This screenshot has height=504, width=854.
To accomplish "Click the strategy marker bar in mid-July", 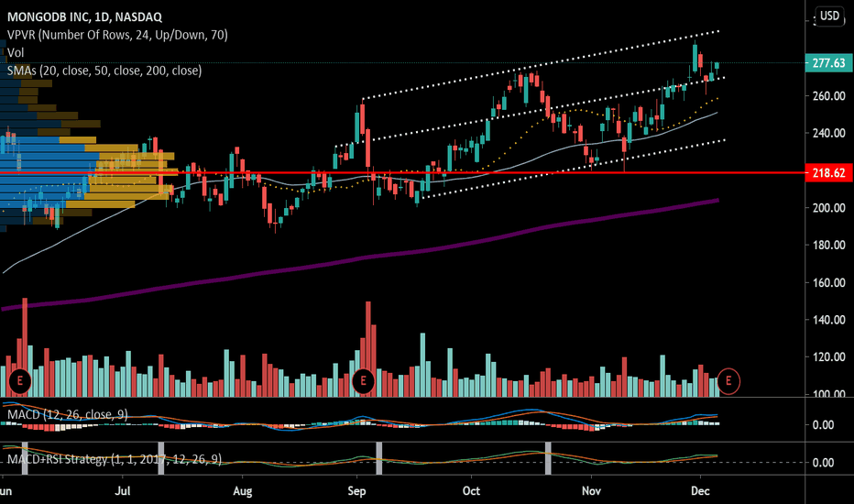I will click(161, 458).
